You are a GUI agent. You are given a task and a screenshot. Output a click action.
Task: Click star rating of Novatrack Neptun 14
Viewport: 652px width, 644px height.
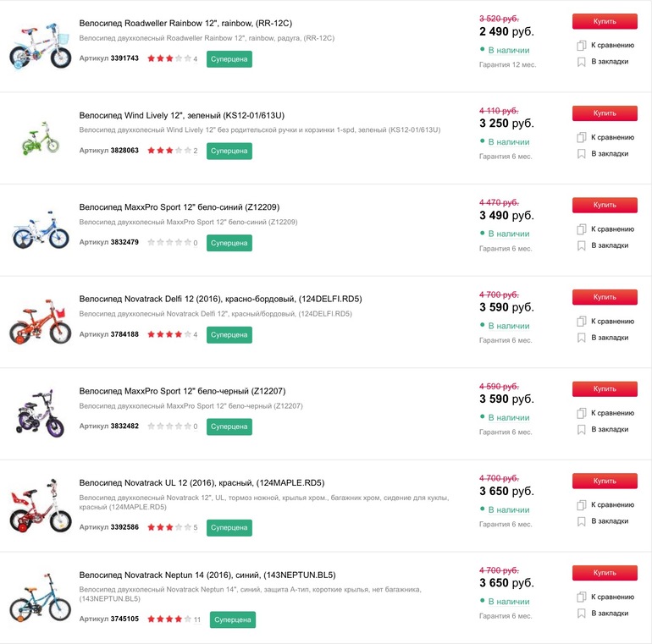[169, 619]
